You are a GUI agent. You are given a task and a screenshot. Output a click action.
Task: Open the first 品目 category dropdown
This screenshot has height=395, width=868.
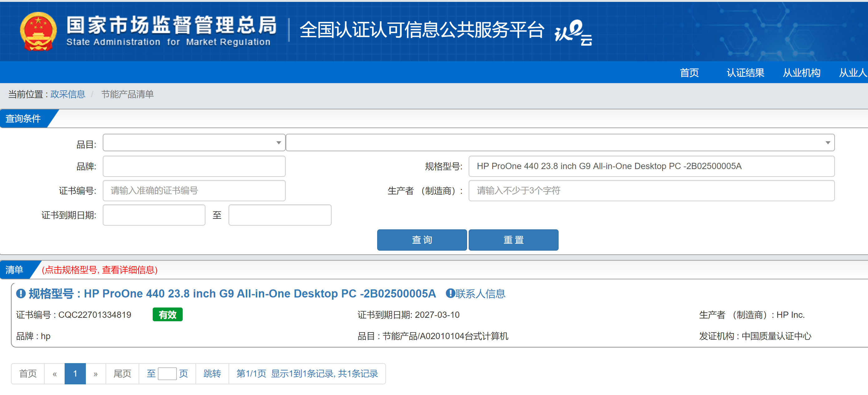[x=194, y=143]
